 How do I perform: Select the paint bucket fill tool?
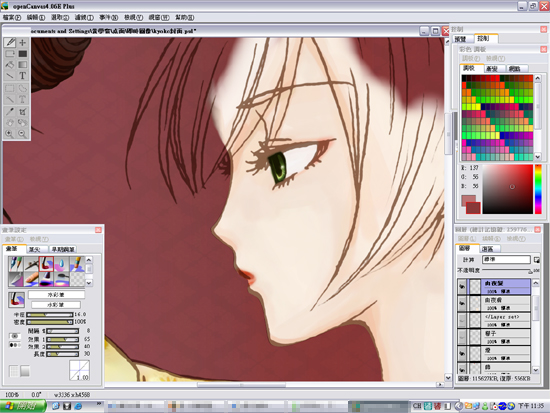pyautogui.click(x=10, y=65)
